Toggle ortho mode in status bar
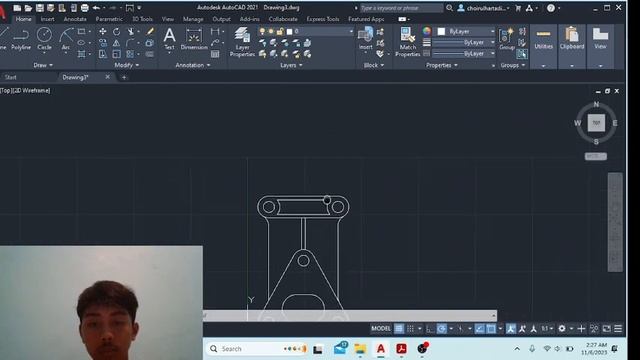This screenshot has width=640, height=360. [430, 329]
